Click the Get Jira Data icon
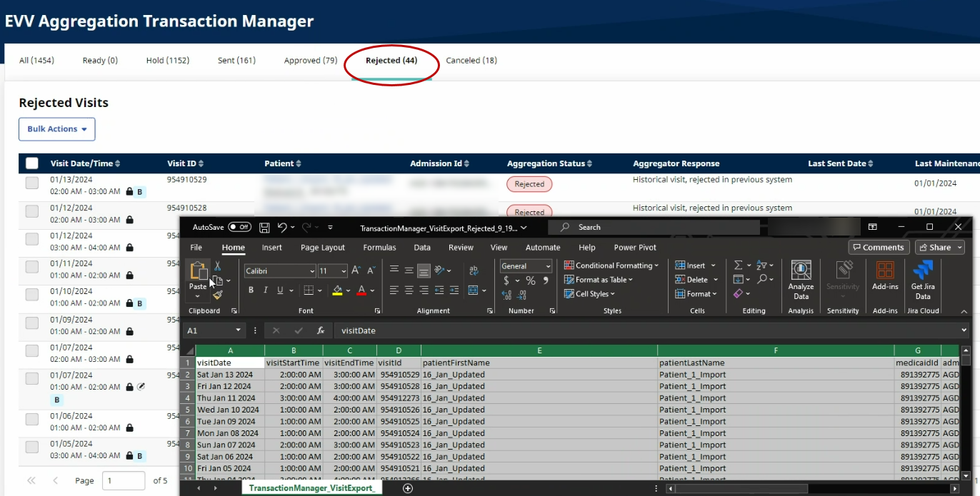980x496 pixels. click(923, 278)
